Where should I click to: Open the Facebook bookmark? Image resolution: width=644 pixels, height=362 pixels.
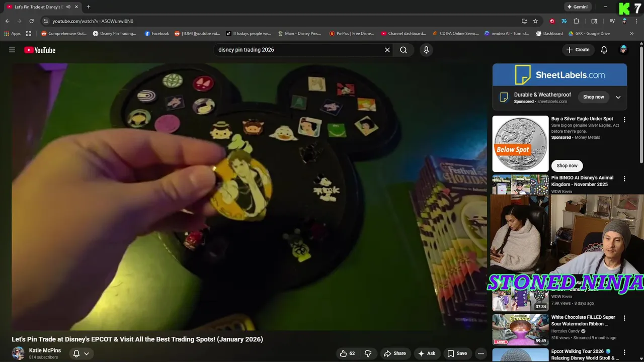pyautogui.click(x=157, y=34)
